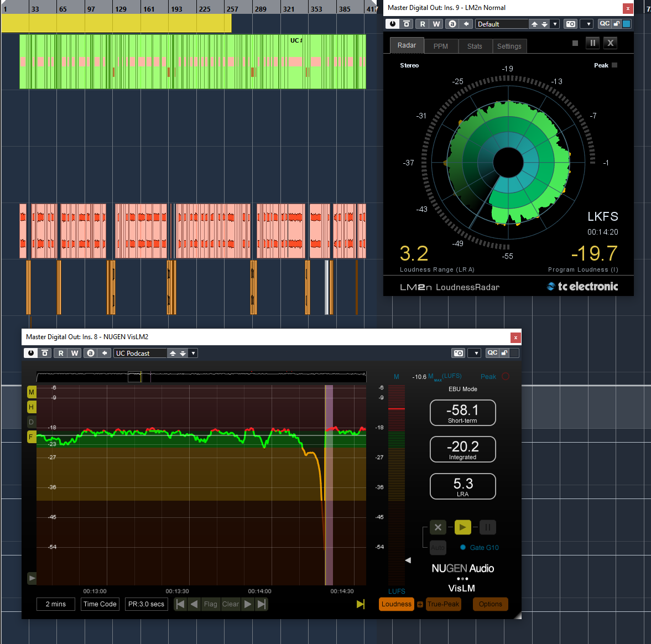
Task: Click the Flag button
Action: [211, 604]
